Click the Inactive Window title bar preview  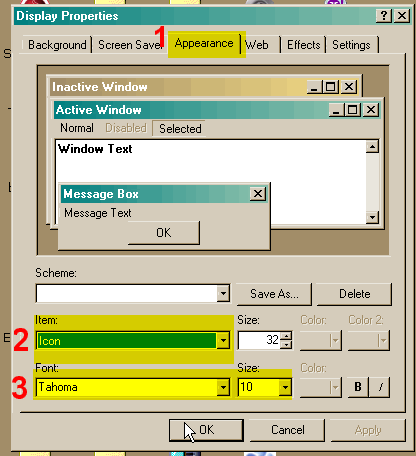point(204,87)
